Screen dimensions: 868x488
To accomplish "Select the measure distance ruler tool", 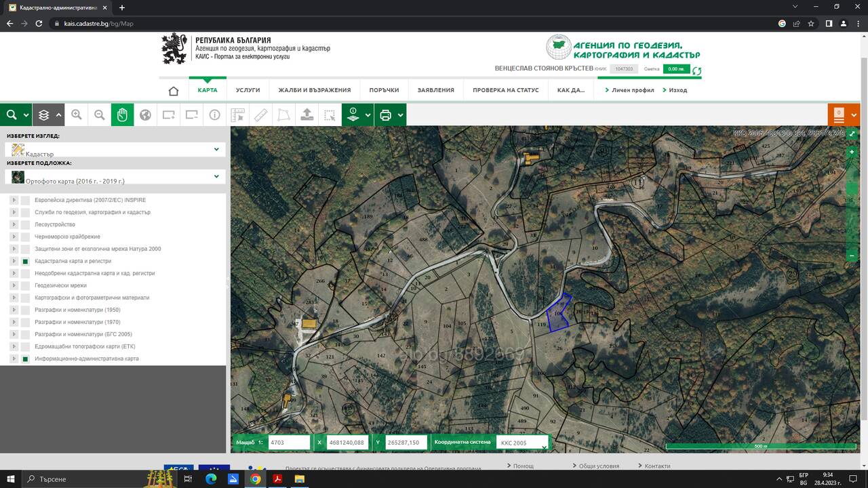I will point(261,115).
